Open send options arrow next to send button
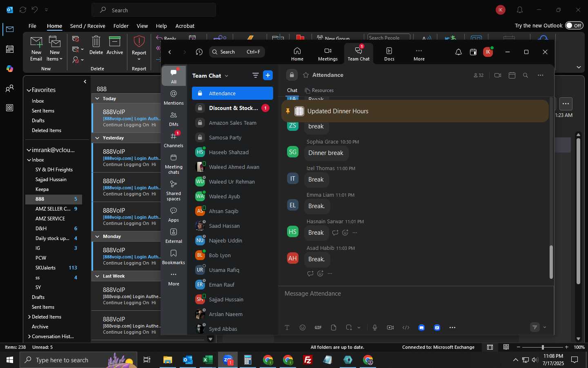Viewport: 588px width, 368px height. point(545,327)
